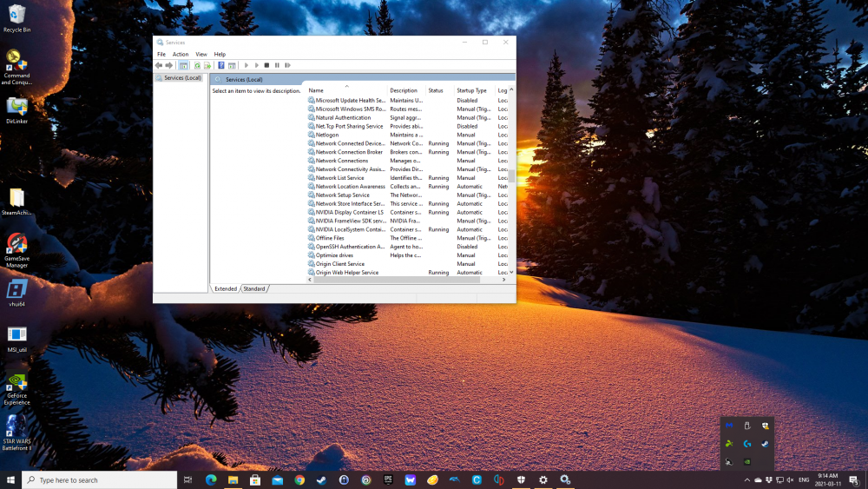Select the MSI_util desktop icon
Image resolution: width=868 pixels, height=489 pixels.
[16, 339]
